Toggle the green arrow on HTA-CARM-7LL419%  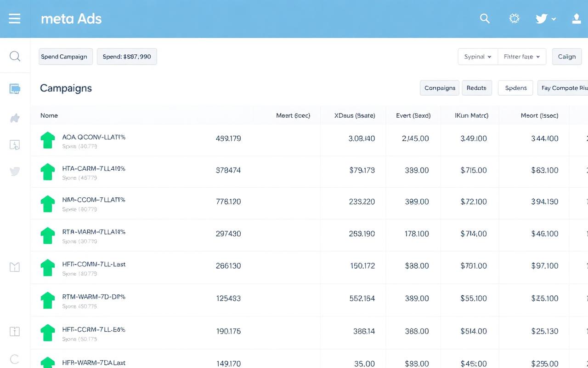pos(47,171)
